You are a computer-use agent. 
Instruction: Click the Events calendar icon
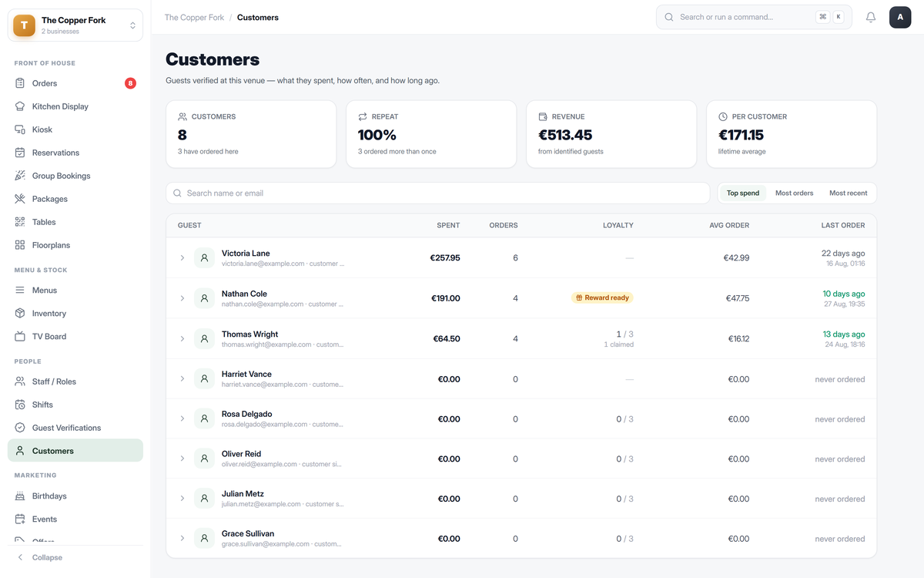click(20, 519)
